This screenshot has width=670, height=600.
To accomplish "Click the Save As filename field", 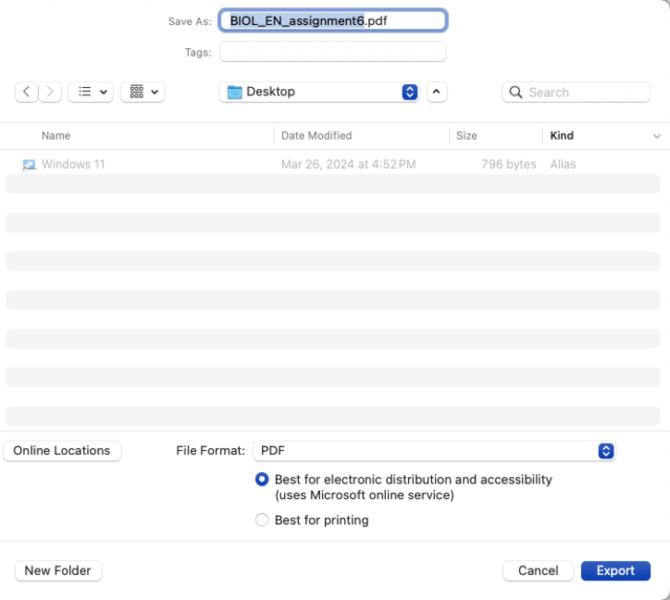I will [x=333, y=21].
